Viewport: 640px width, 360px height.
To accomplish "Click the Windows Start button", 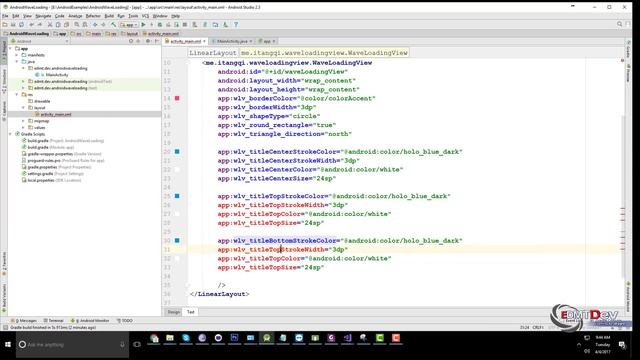I will click(8, 344).
